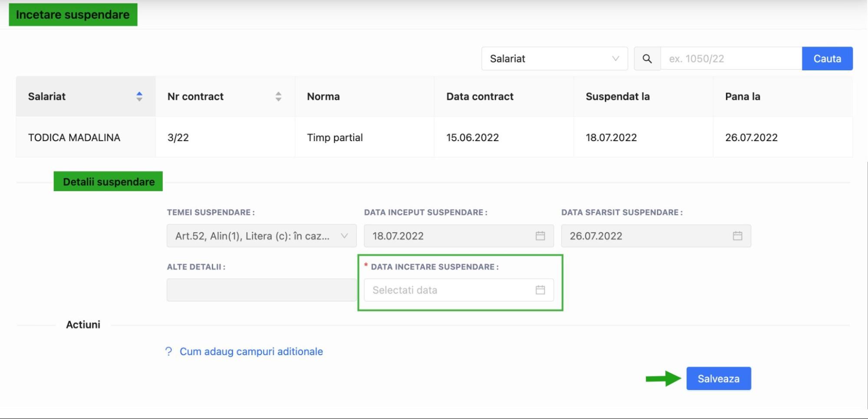Select the 15.06.2022 contract date cell

pyautogui.click(x=504, y=137)
